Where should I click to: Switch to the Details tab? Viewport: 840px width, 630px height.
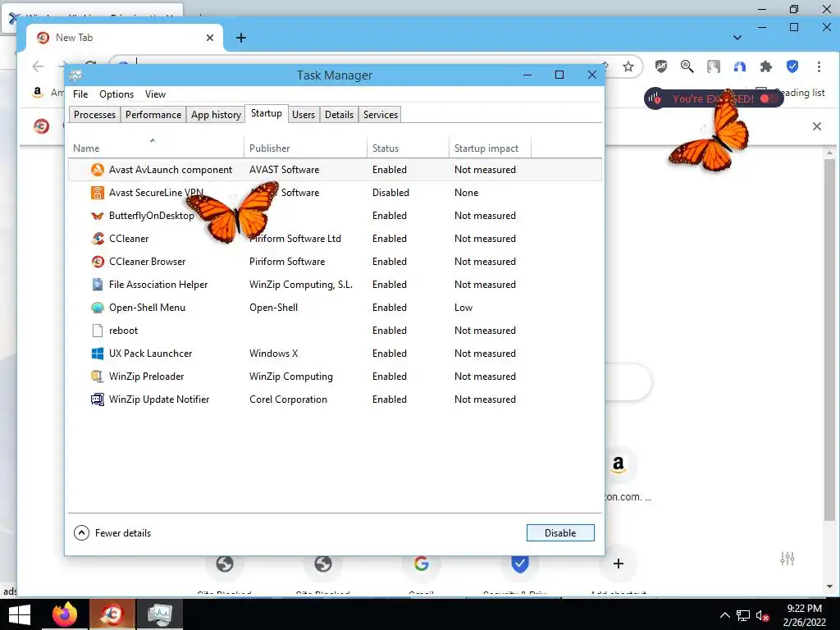pos(339,115)
